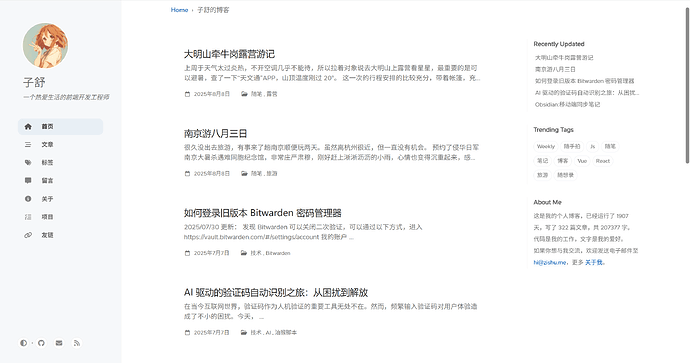The width and height of the screenshot is (690, 363).
Task: Click 旅游 category under 南京游八月三日 post
Action: click(x=272, y=174)
